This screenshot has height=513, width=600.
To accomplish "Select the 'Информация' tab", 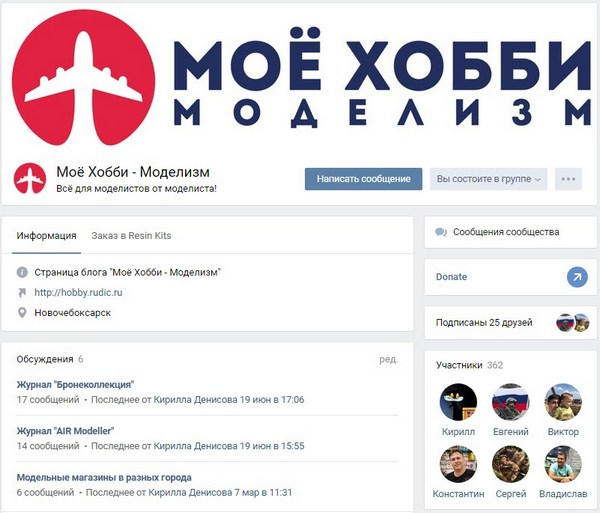I will [x=46, y=236].
